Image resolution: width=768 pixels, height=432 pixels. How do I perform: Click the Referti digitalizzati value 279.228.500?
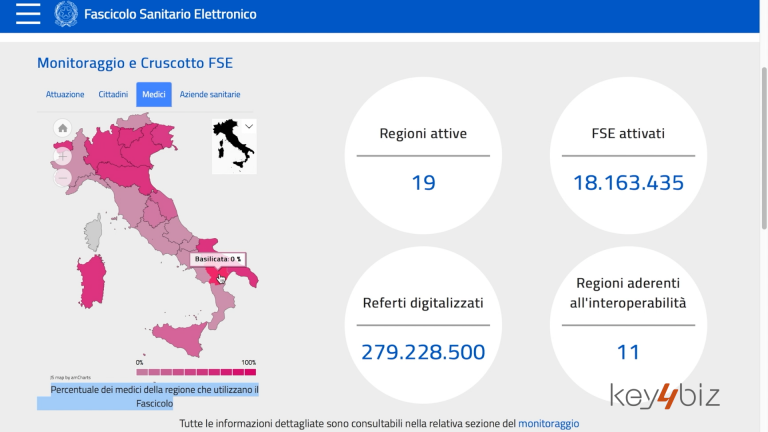click(x=423, y=352)
